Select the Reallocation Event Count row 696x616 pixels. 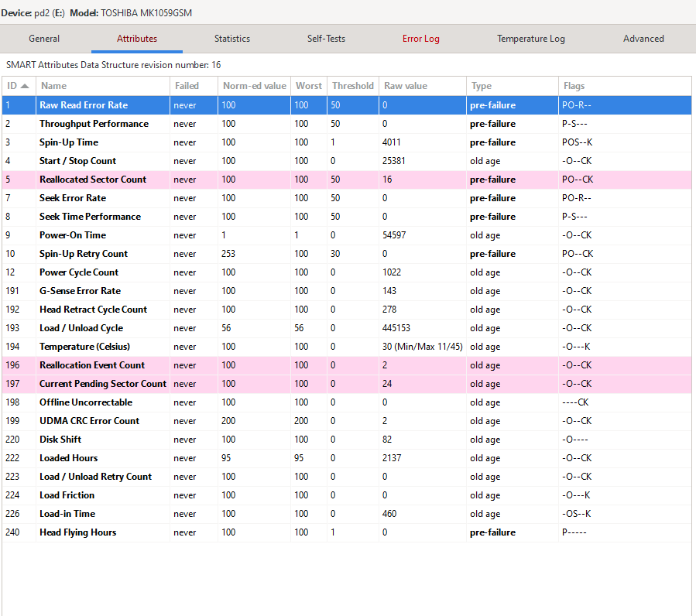[x=92, y=365]
